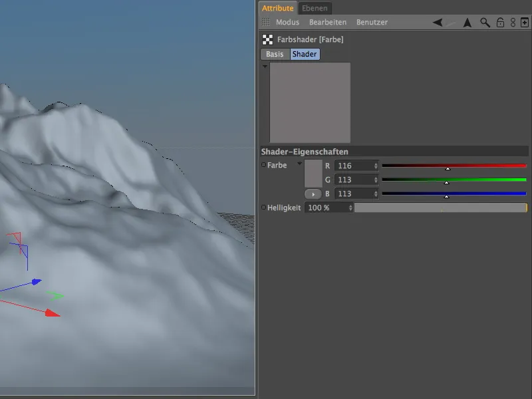Click the green channel slider
The width and height of the screenshot is (532, 399).
[454, 180]
